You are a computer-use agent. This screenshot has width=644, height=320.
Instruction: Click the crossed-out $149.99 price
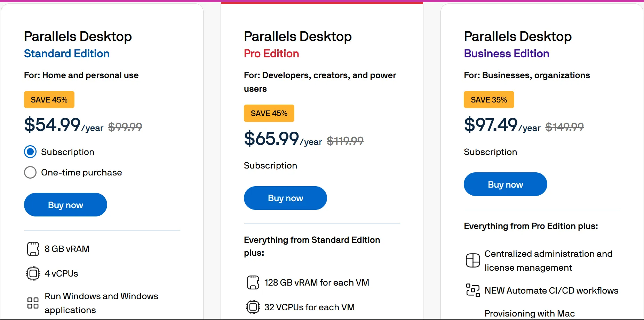pyautogui.click(x=564, y=127)
